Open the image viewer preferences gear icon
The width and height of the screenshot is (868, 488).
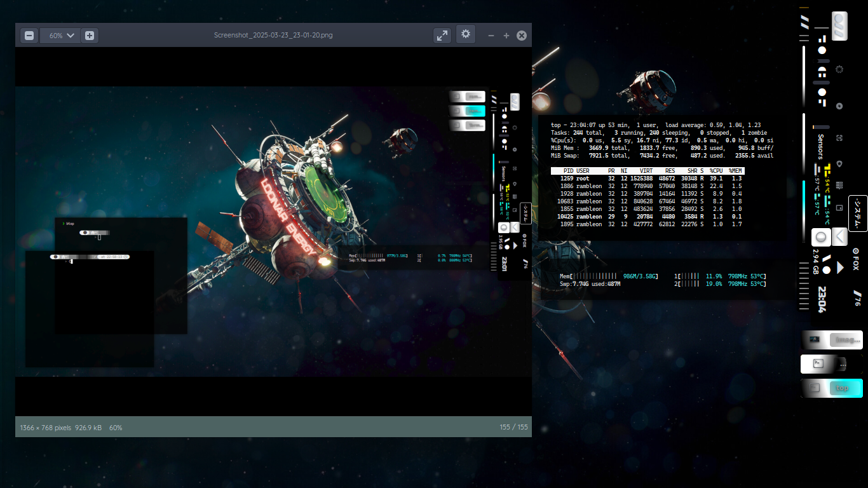(466, 35)
